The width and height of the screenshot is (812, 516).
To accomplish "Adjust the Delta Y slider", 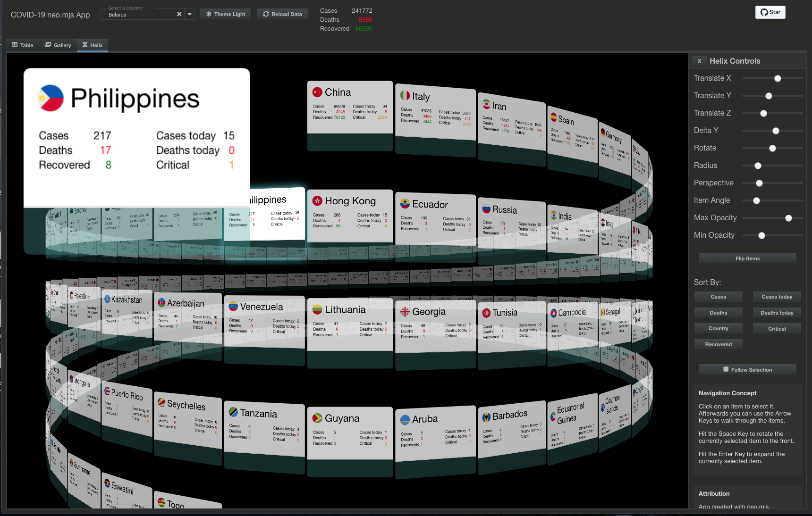I will pyautogui.click(x=772, y=131).
